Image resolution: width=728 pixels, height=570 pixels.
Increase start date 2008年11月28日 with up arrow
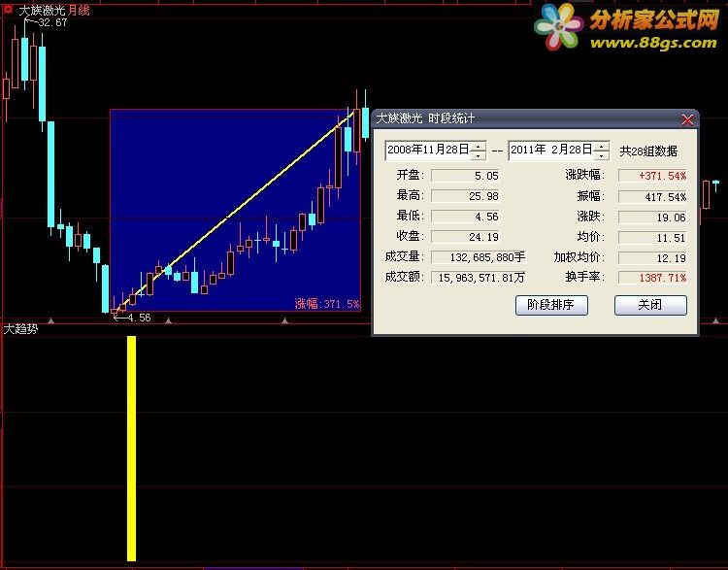479,147
